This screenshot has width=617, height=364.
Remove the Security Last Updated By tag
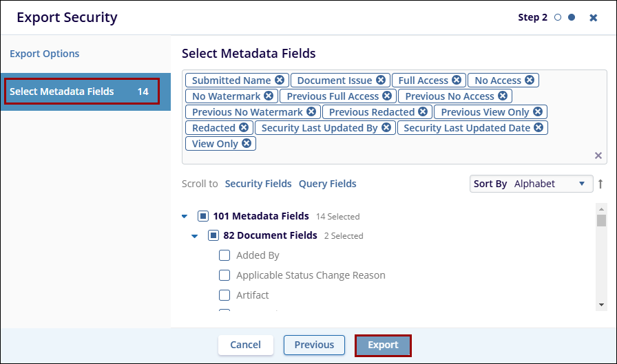click(x=386, y=128)
